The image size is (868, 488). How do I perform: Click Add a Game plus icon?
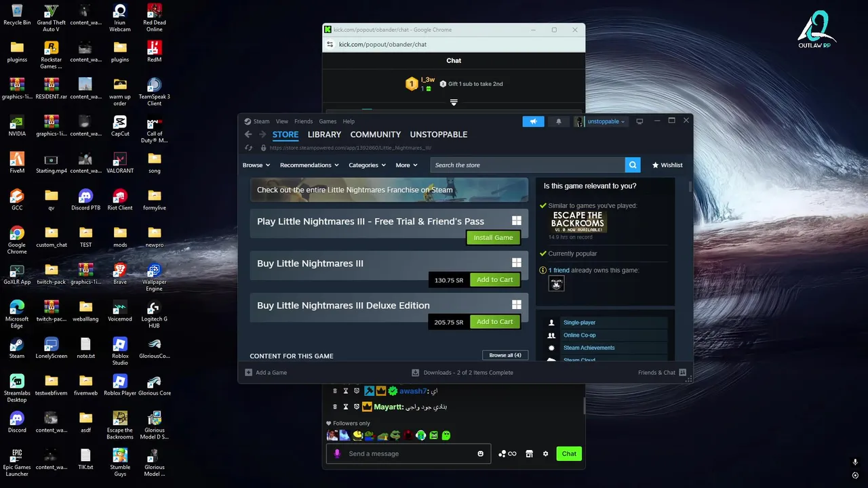pyautogui.click(x=249, y=372)
